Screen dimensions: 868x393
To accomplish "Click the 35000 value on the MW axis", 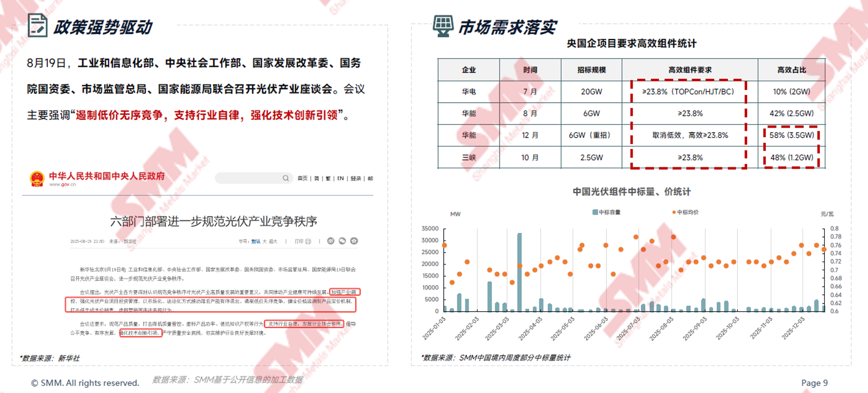I will click(430, 229).
